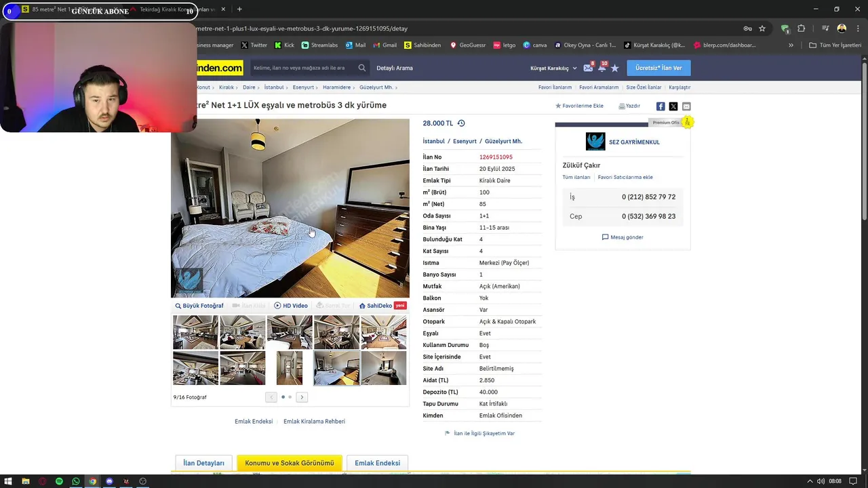868x488 pixels.
Task: Switch to Konumu ve Sokak Görünümü tab
Action: (x=290, y=463)
